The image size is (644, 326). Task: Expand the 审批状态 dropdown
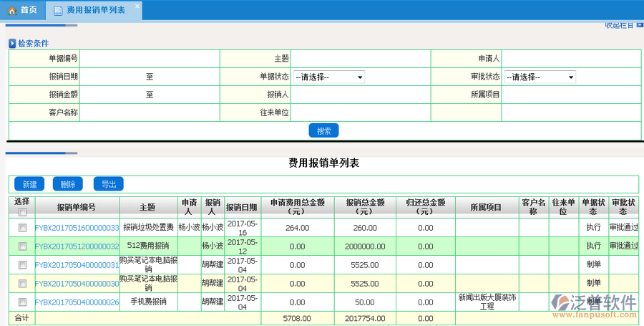tap(540, 77)
